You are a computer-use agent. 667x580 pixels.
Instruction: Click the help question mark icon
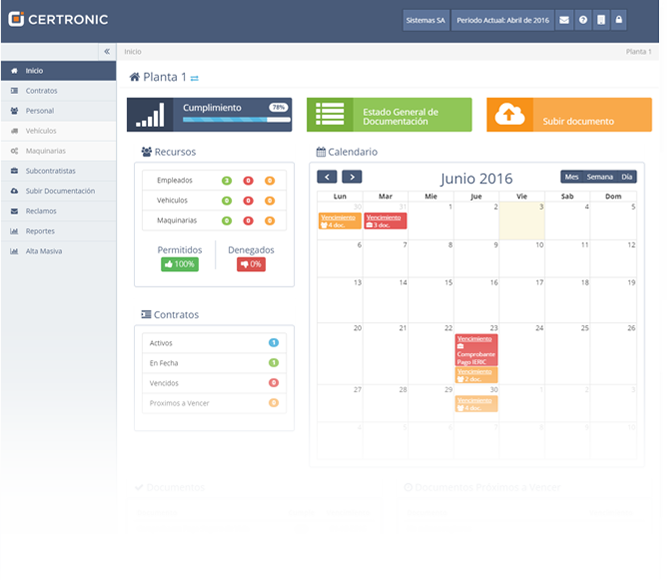pyautogui.click(x=583, y=20)
